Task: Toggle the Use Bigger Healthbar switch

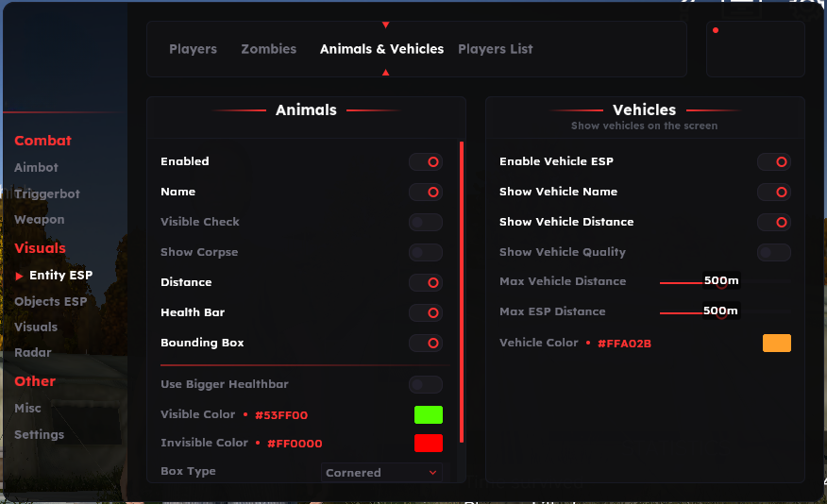Action: [x=426, y=385]
